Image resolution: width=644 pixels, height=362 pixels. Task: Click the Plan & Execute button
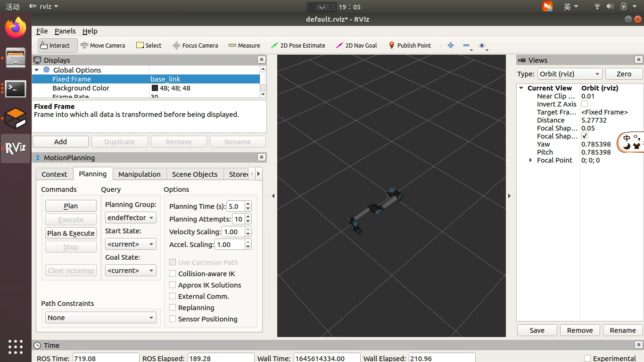pyautogui.click(x=71, y=233)
